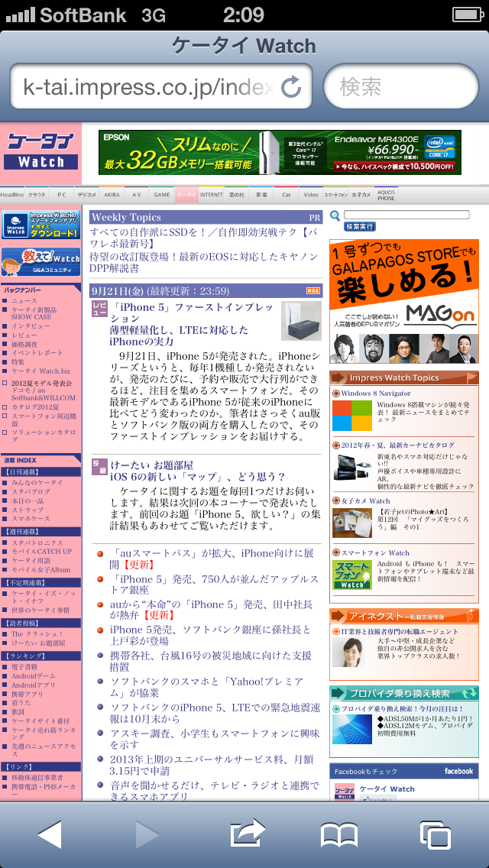Screen dimensions: 489x868
Task: Select the Car tab
Action: [287, 195]
